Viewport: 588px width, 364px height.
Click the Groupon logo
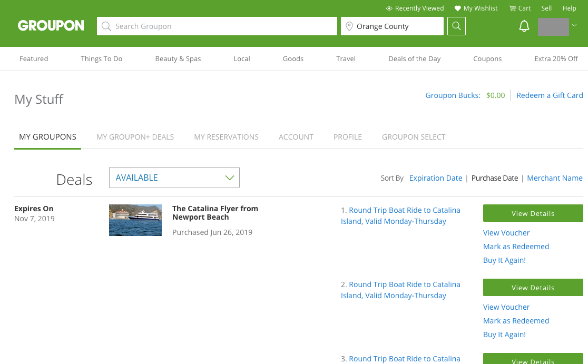tap(51, 25)
